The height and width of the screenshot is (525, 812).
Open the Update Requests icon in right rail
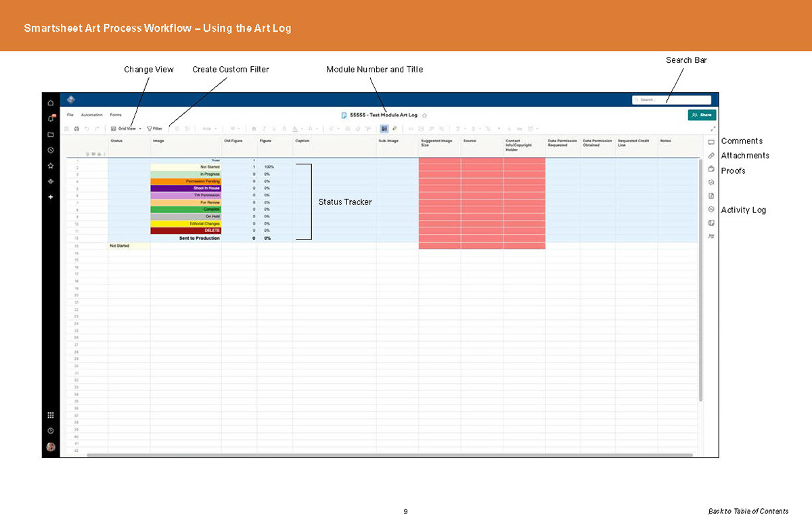coord(711,182)
